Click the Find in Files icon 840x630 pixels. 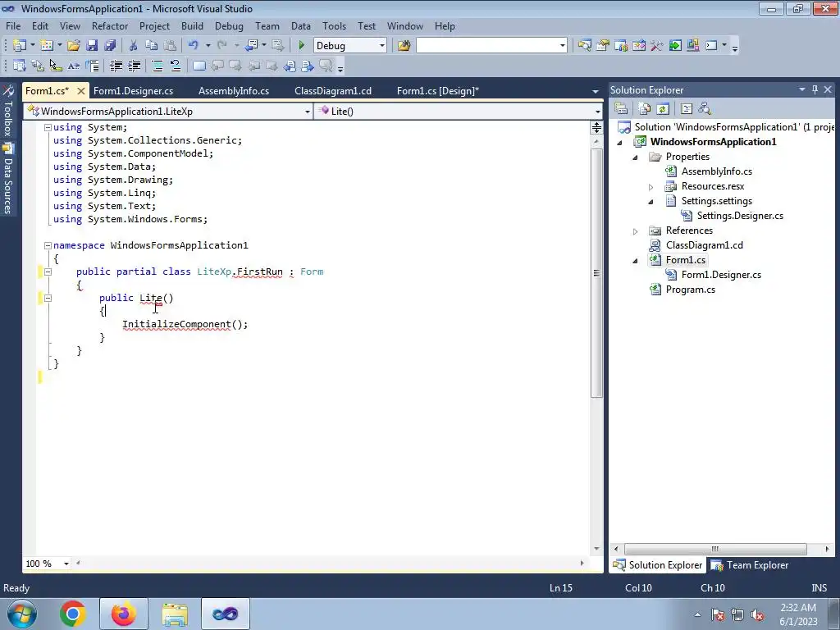pos(404,46)
